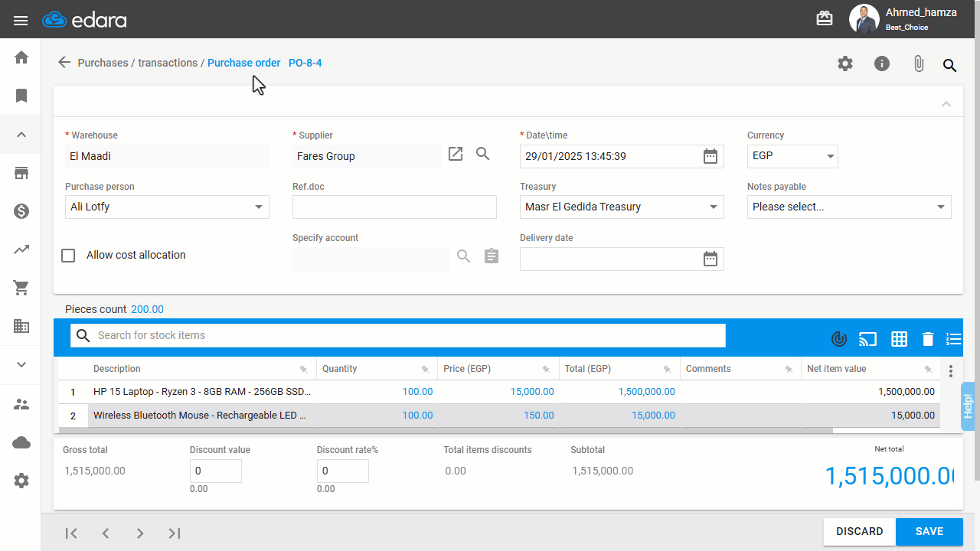Pin the Quantity column
This screenshot has height=551, width=980.
(x=425, y=369)
